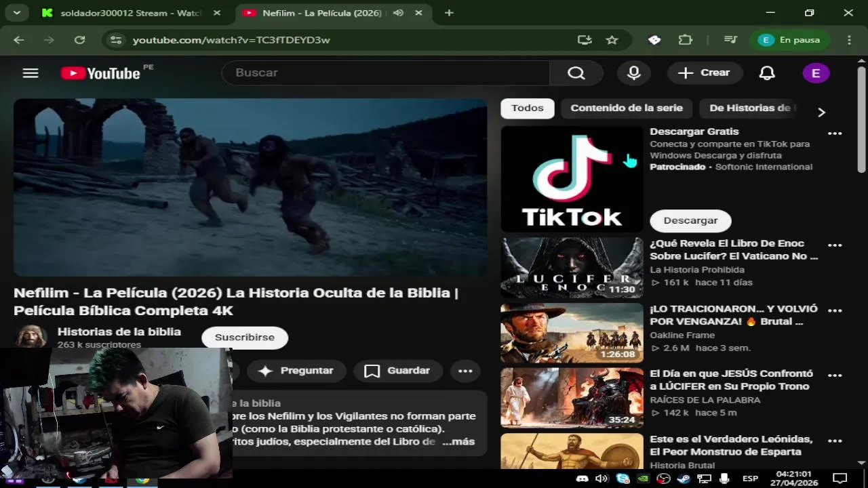The height and width of the screenshot is (488, 868).
Task: Open the 35:24 Jesús and Lucifer thumbnail
Action: pyautogui.click(x=572, y=398)
